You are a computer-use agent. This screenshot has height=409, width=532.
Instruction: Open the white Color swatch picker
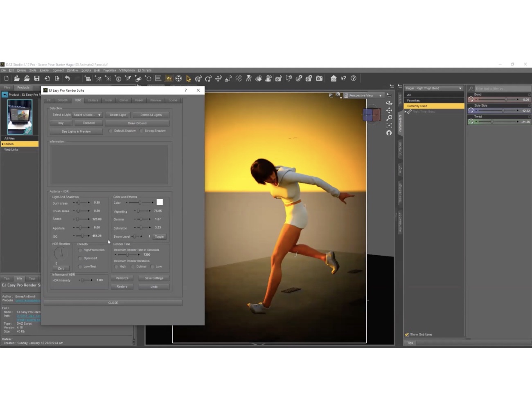tap(160, 202)
